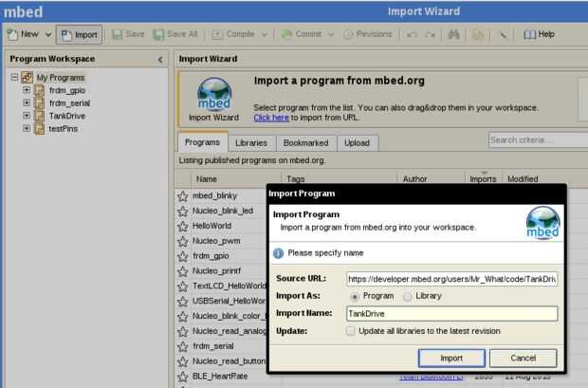Click the New program toolbar icon
This screenshot has width=588, height=388.
click(12, 34)
